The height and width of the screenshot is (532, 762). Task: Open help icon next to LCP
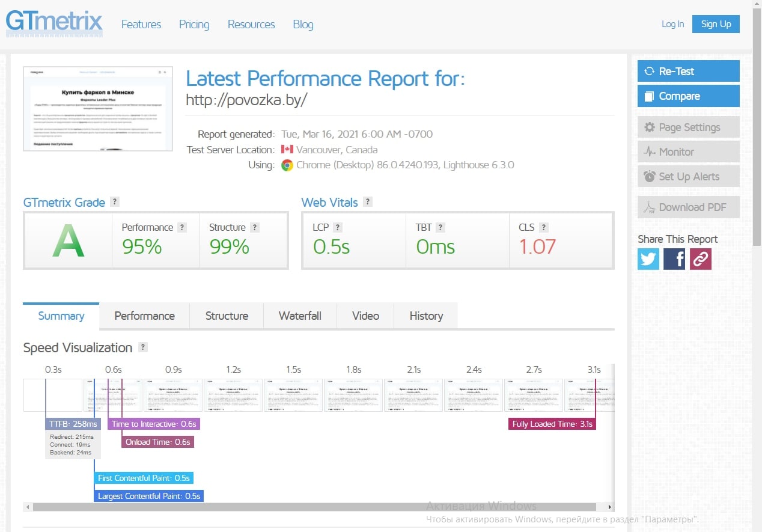[338, 227]
